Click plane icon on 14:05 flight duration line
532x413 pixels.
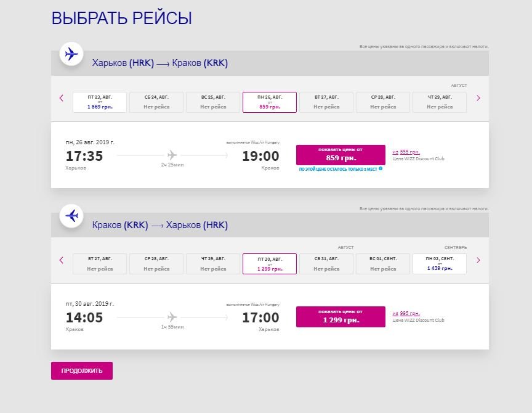(172, 317)
